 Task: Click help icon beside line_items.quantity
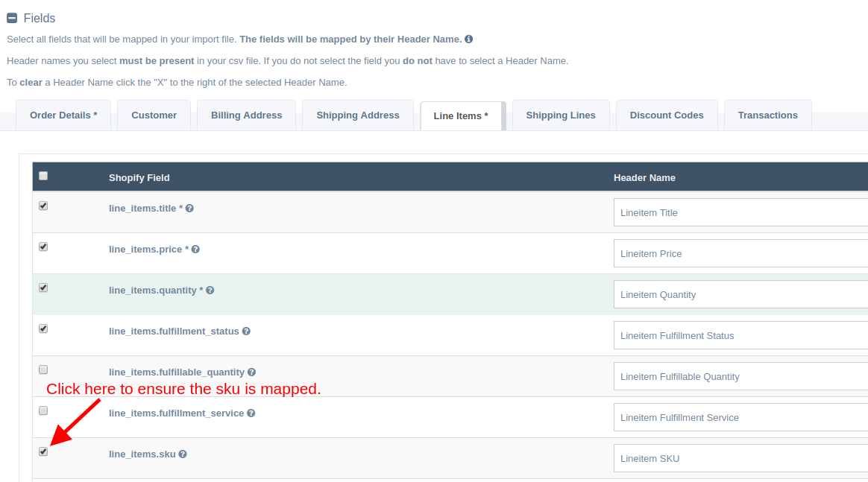210,291
